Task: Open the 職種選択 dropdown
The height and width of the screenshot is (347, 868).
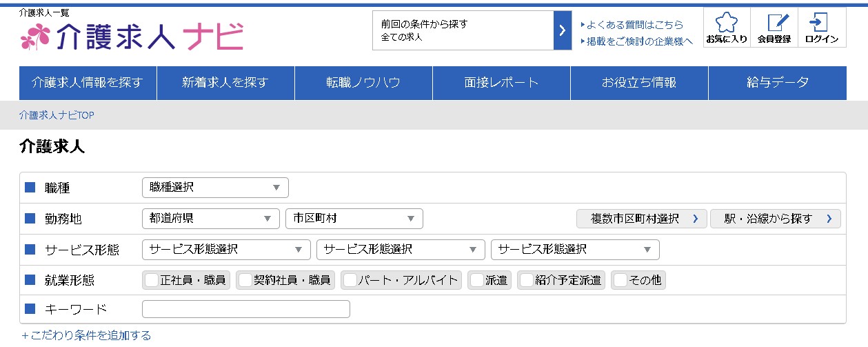Action: click(214, 187)
